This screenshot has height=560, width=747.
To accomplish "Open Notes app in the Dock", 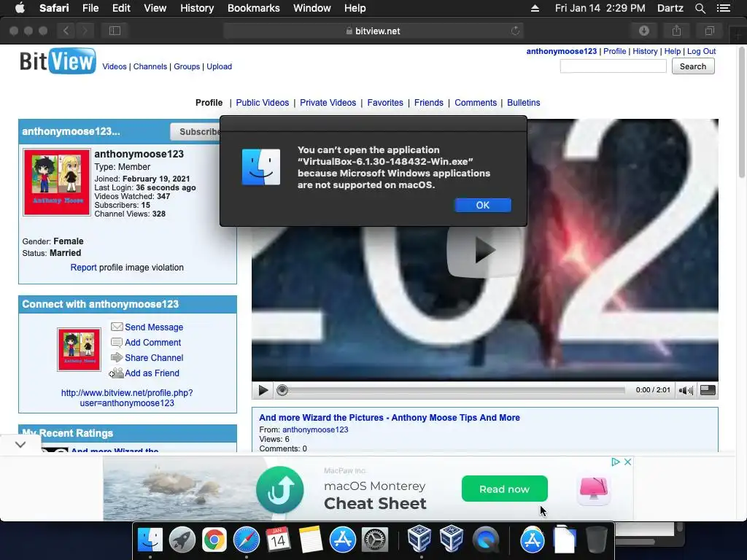I will [311, 540].
